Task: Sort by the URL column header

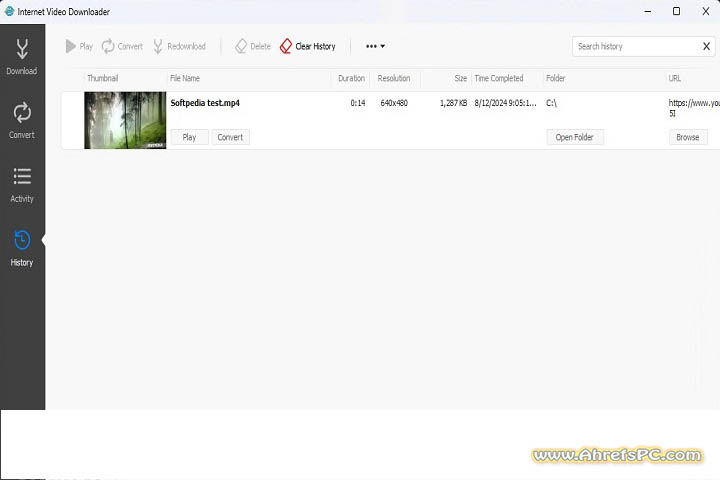Action: [x=675, y=78]
